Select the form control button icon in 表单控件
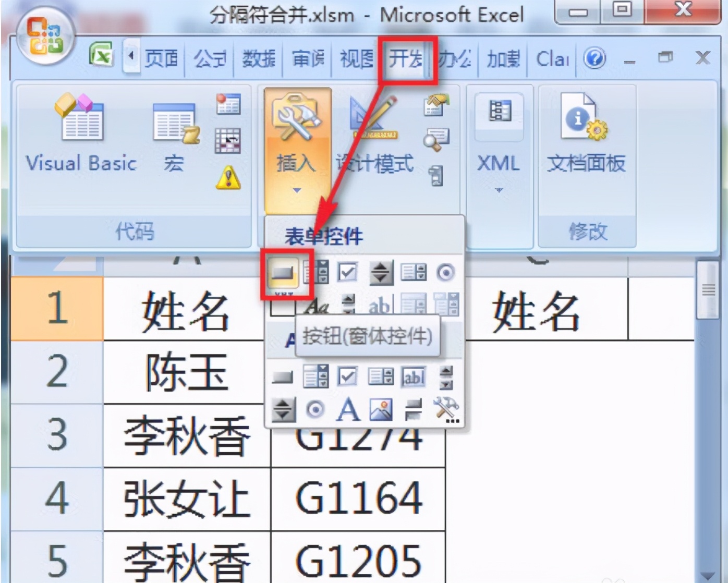 [x=283, y=272]
